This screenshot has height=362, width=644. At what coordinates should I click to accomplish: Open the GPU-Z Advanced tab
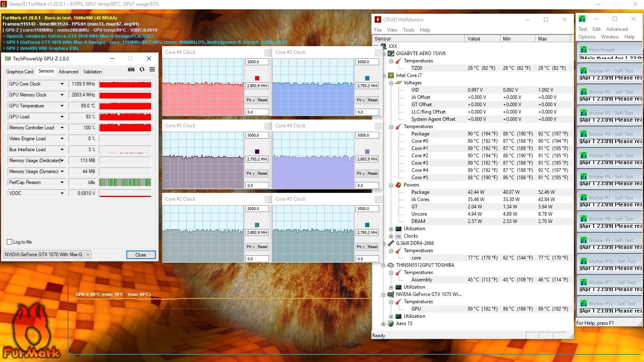pyautogui.click(x=68, y=72)
